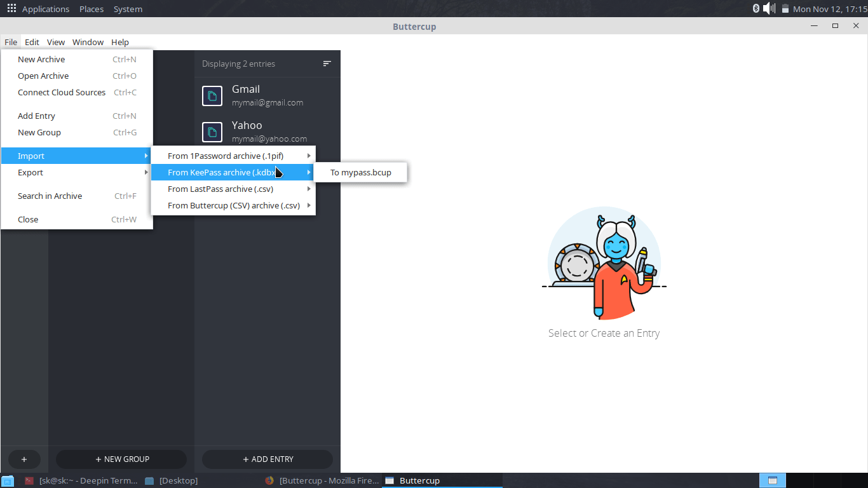Click the Bluetooth tray icon
Image resolution: width=868 pixels, height=488 pixels.
(756, 8)
